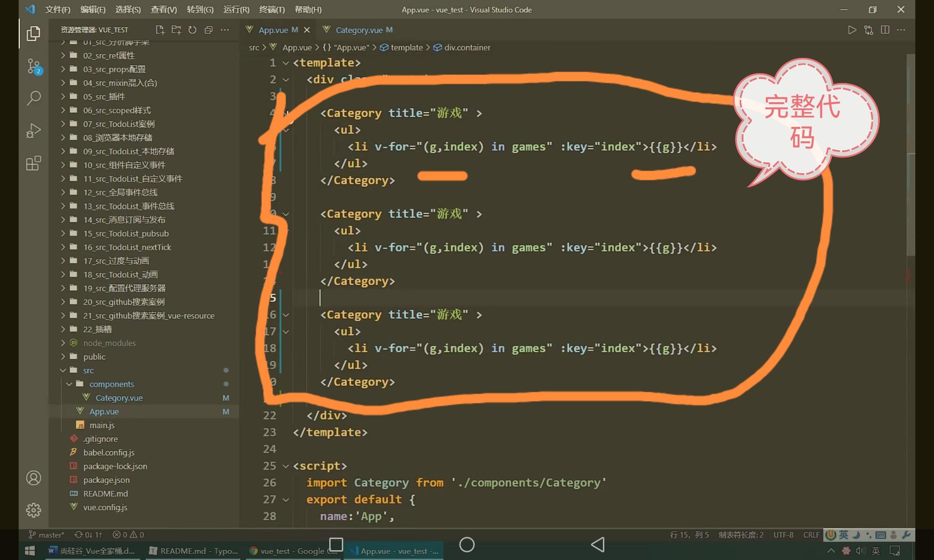Split the editor to the right

[885, 30]
